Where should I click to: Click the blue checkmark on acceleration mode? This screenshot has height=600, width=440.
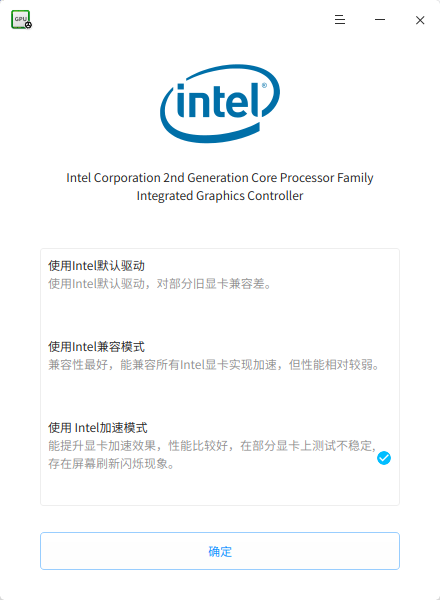click(x=384, y=458)
